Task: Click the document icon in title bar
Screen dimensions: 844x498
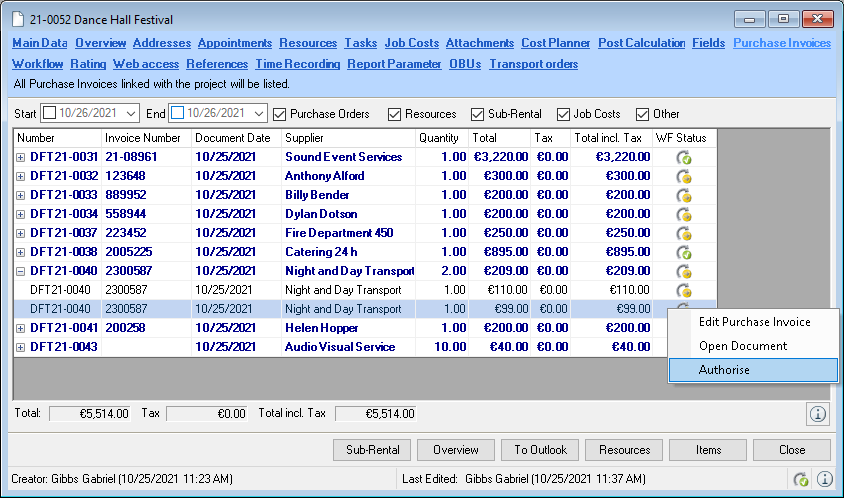Action: [19, 20]
